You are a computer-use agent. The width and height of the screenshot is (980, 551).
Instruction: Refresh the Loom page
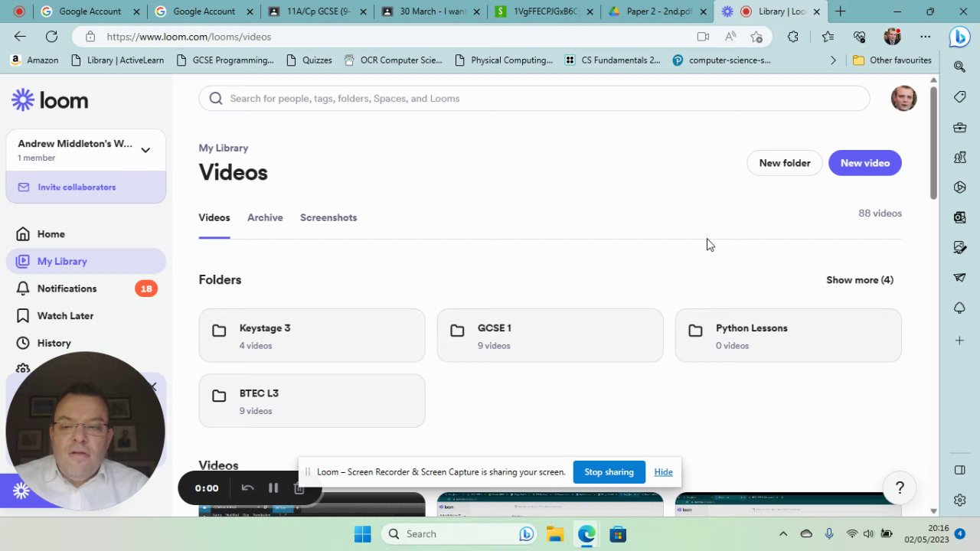tap(51, 37)
